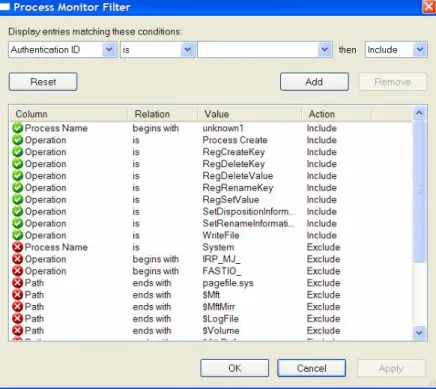The width and height of the screenshot is (436, 389).
Task: Toggle green check for RegCreateKey filter
Action: tap(17, 152)
